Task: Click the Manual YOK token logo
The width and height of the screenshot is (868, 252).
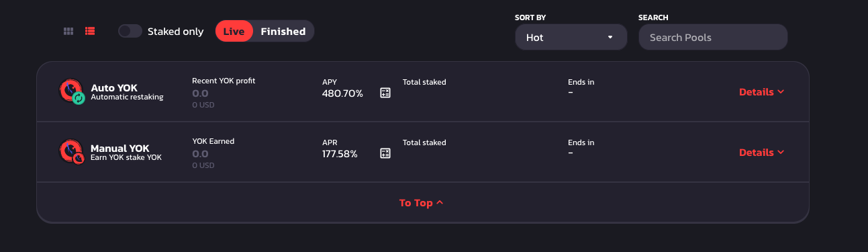Action: [x=70, y=151]
